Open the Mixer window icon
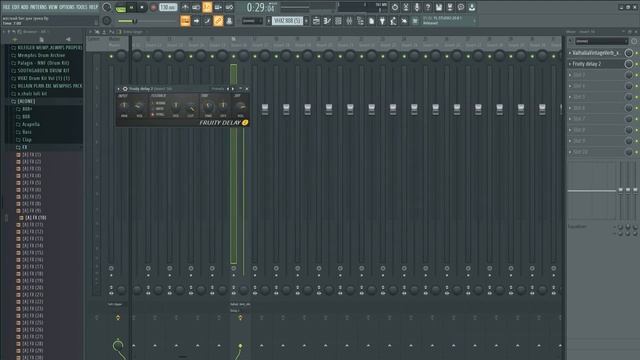The height and width of the screenshot is (360, 640). pos(349,21)
